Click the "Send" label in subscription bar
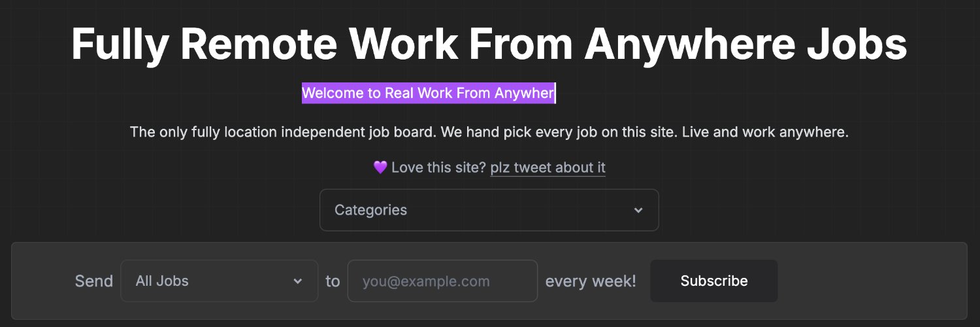 [94, 281]
